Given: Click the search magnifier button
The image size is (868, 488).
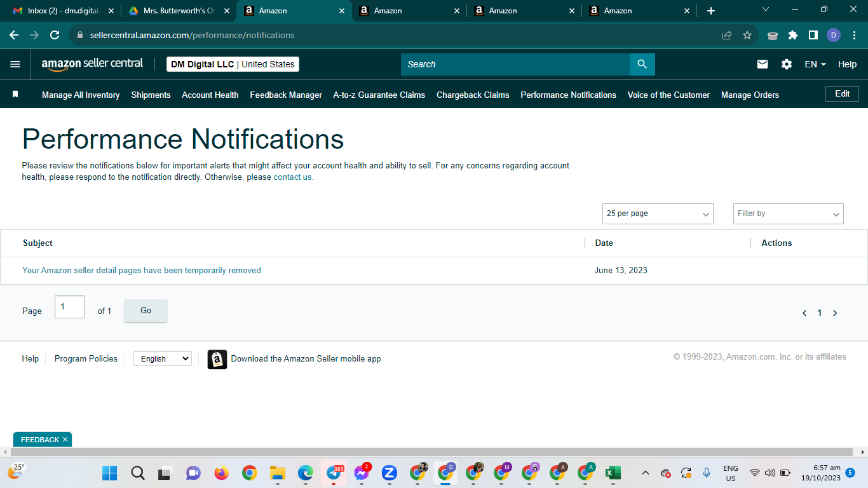Looking at the screenshot, I should coord(642,64).
